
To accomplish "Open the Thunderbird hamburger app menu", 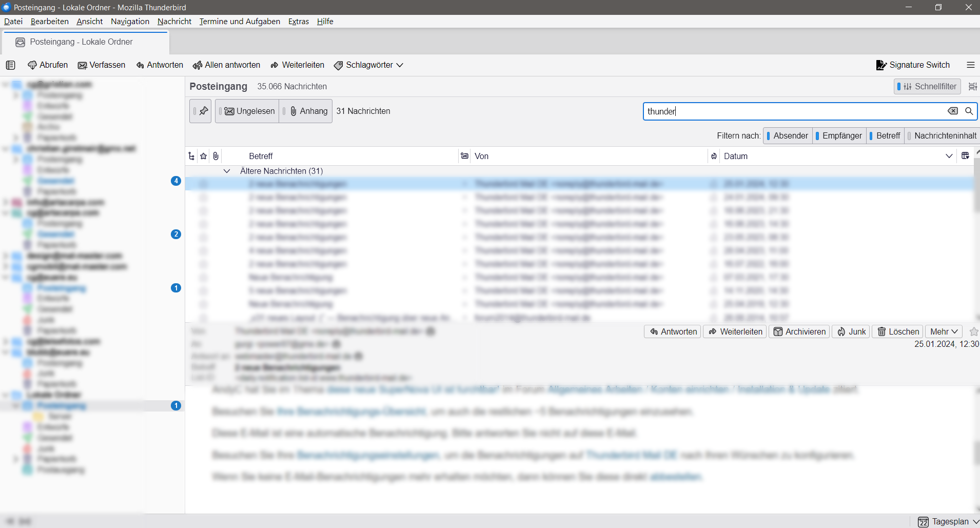I will (971, 65).
